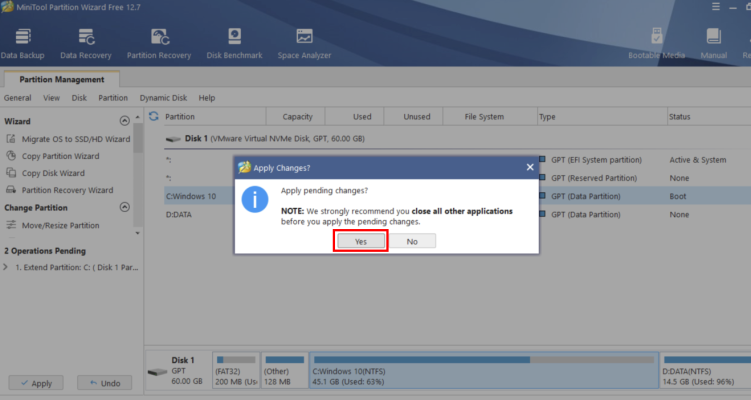The width and height of the screenshot is (751, 400).
Task: Click the Status column header
Action: click(x=709, y=116)
